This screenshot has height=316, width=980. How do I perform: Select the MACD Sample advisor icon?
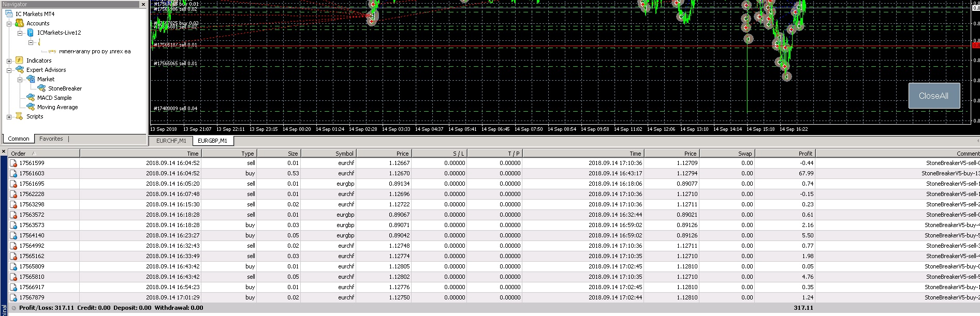(x=31, y=98)
